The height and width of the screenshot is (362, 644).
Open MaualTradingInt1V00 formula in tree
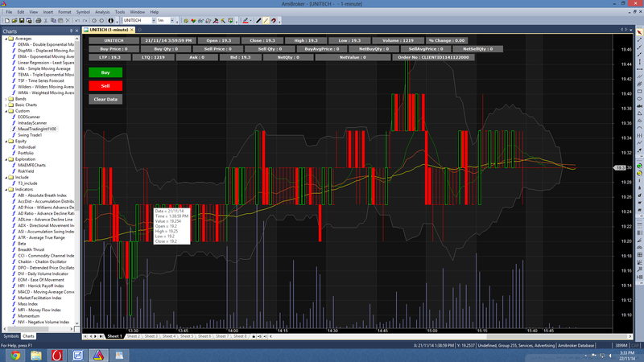(x=37, y=129)
